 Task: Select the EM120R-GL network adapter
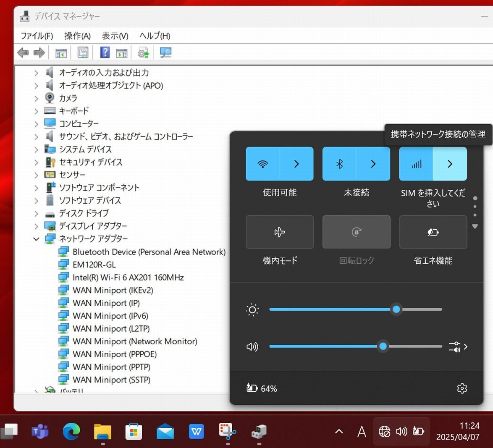[x=94, y=265]
